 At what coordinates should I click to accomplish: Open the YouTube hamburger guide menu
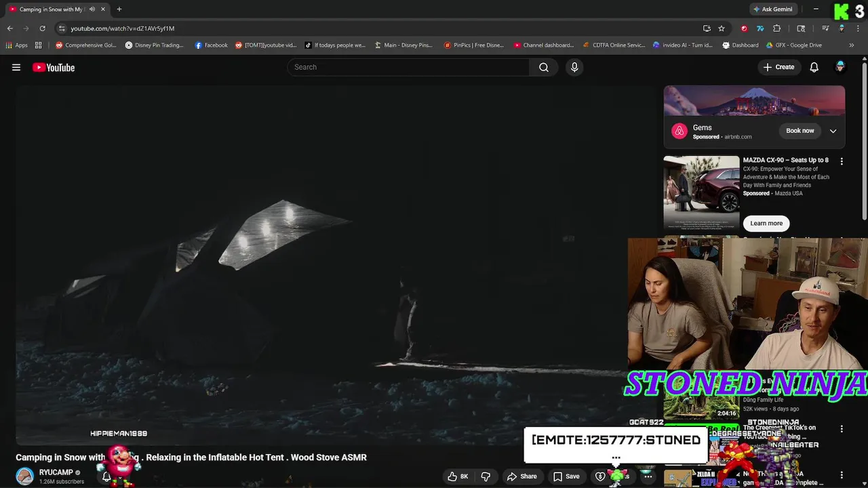(x=16, y=67)
